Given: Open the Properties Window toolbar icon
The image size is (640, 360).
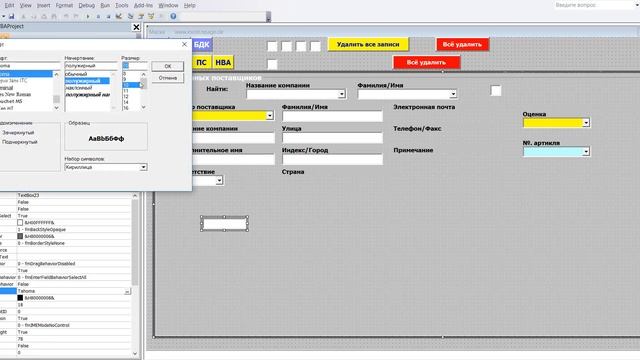Looking at the screenshot, I should 141,16.
